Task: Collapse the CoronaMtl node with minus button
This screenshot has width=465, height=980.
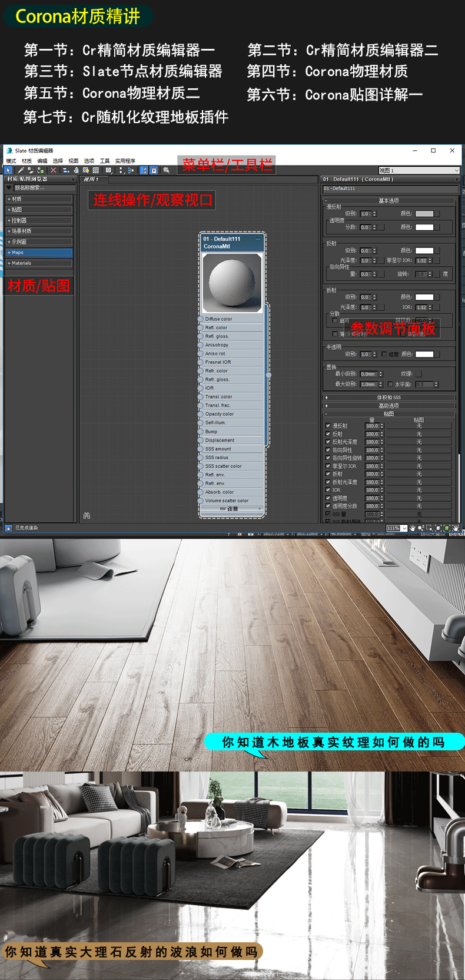Action: [x=258, y=239]
